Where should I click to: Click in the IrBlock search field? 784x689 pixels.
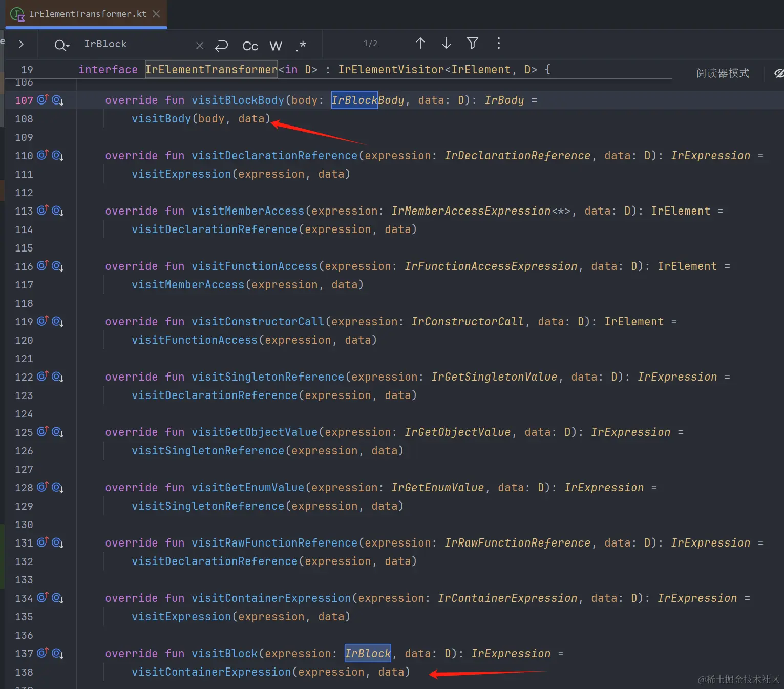(136, 44)
